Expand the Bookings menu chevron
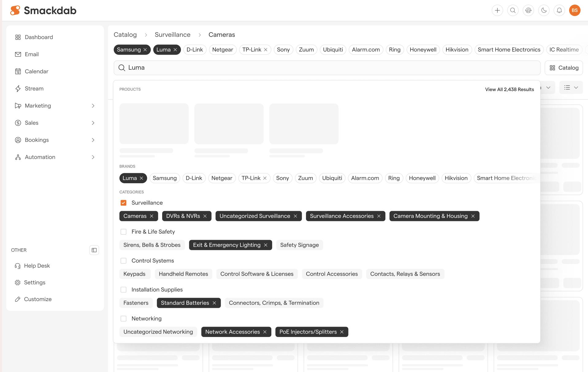Viewport: 588px width, 372px height. tap(93, 140)
